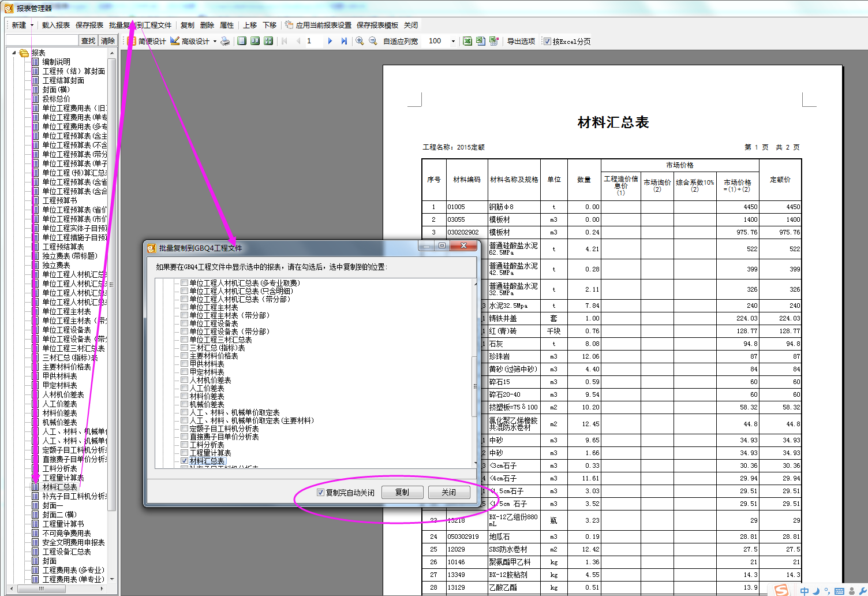This screenshot has width=868, height=596.
Task: Click the 中 input mode tray icon
Action: (805, 591)
